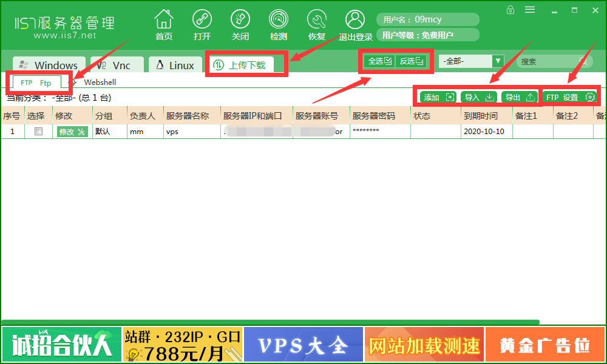Click the 导入 import button
607x364 pixels.
tap(479, 97)
